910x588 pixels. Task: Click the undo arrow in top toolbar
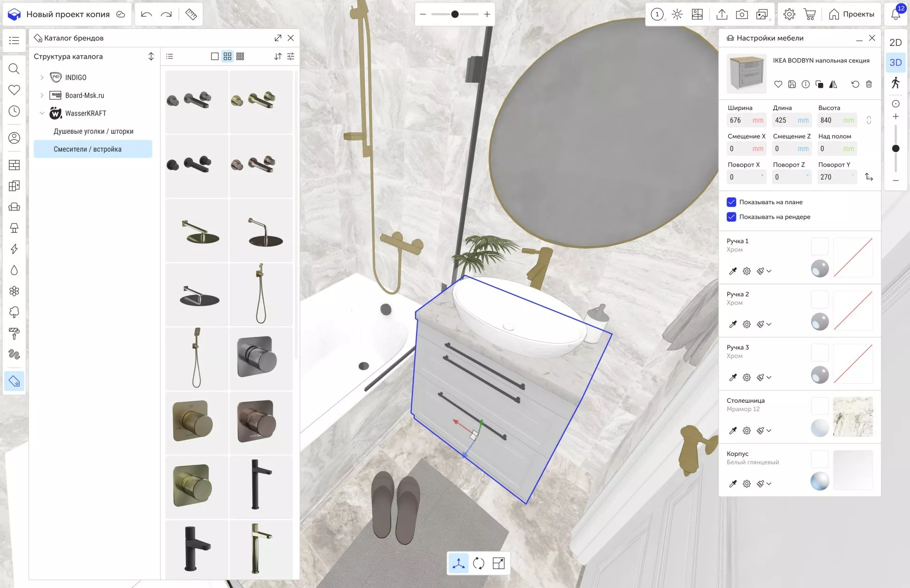pyautogui.click(x=146, y=14)
